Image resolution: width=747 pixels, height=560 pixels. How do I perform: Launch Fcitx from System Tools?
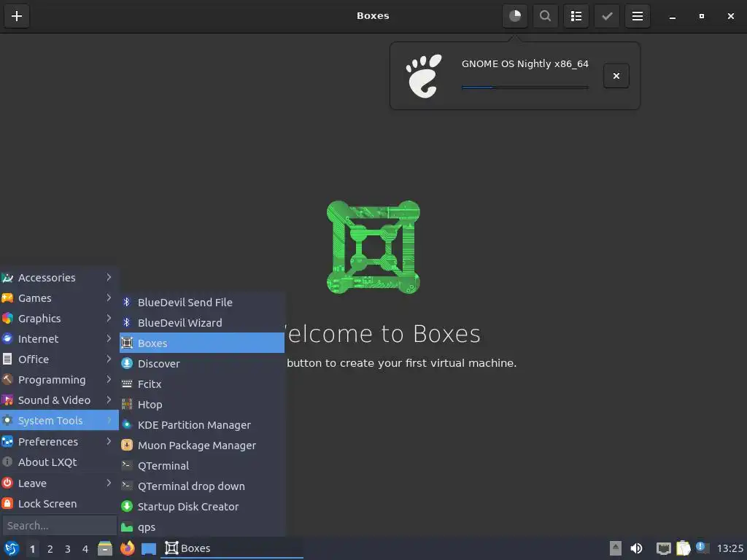(202, 384)
